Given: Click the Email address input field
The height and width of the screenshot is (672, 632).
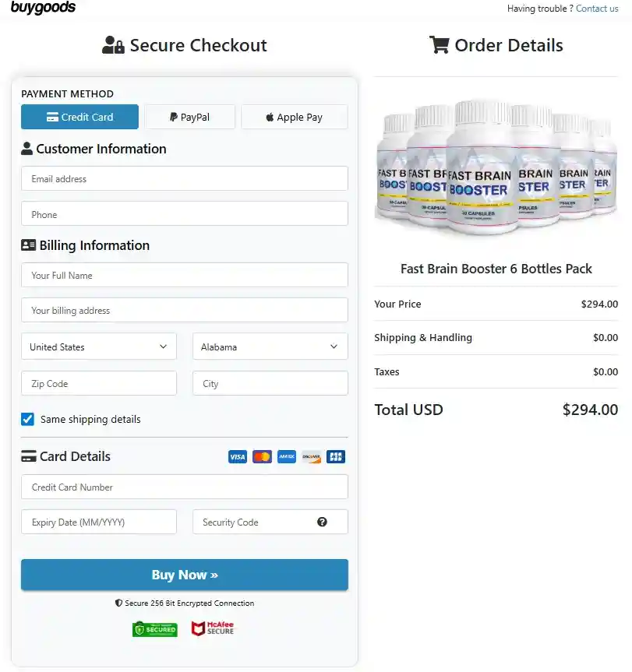Looking at the screenshot, I should click(184, 178).
